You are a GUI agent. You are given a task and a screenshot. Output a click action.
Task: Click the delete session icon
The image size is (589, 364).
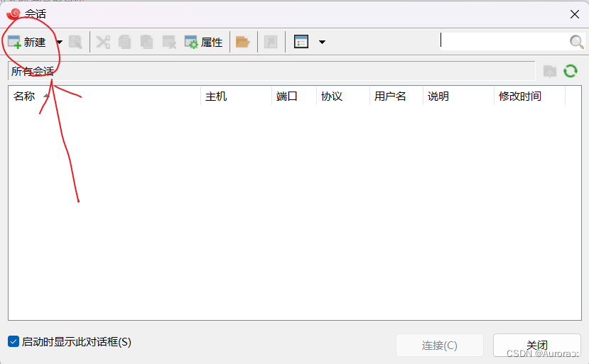point(169,42)
